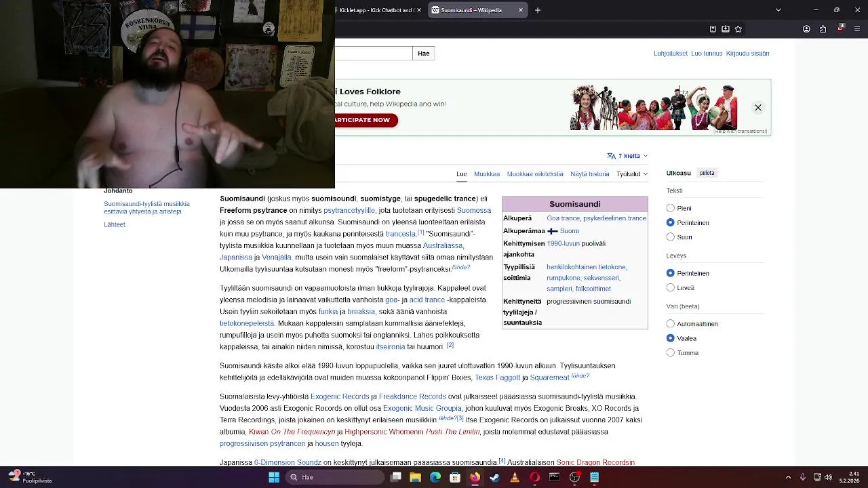Open a new tab with the plus icon
The image size is (868, 488).
(538, 10)
